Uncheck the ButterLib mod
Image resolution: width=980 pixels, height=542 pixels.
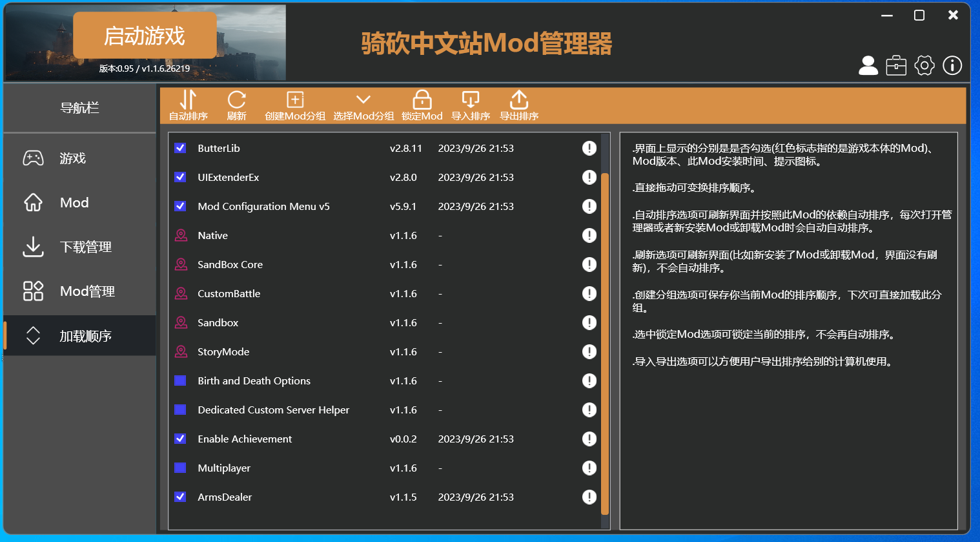click(180, 148)
